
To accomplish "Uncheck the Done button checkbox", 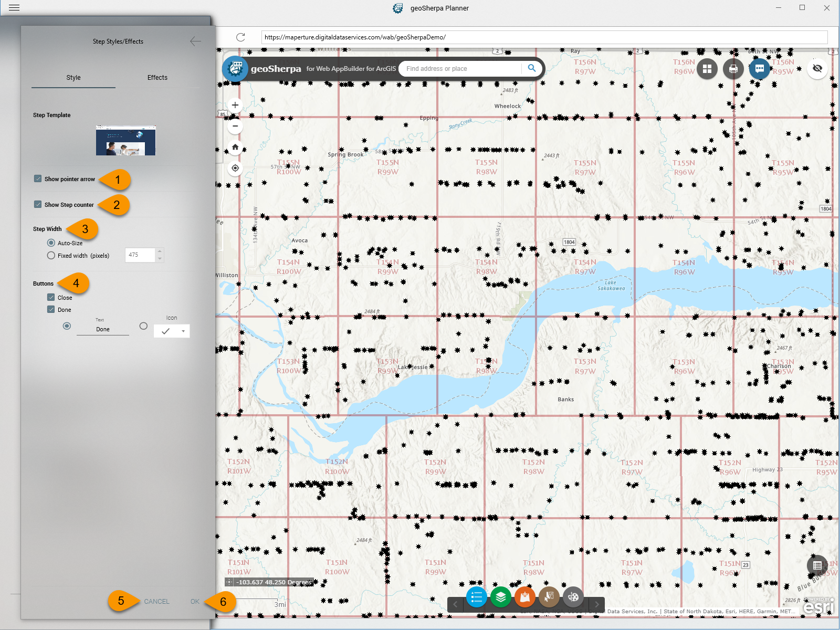I will [x=51, y=309].
